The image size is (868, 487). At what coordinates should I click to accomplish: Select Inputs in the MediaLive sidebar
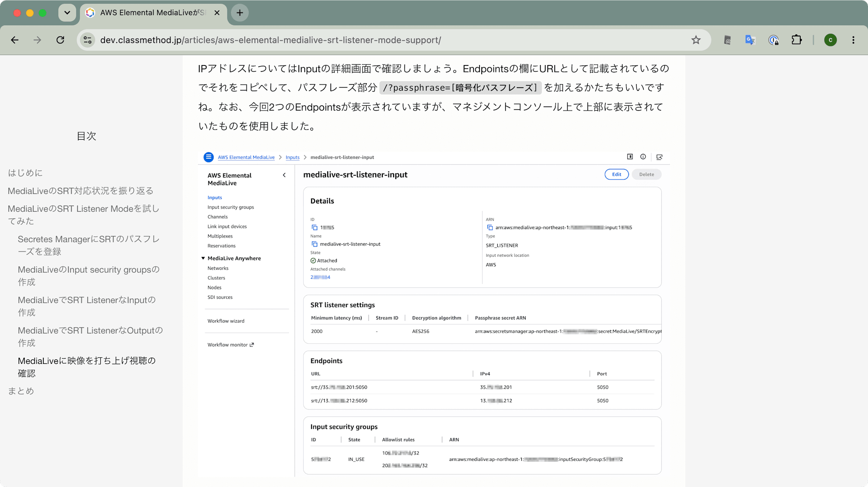(215, 197)
